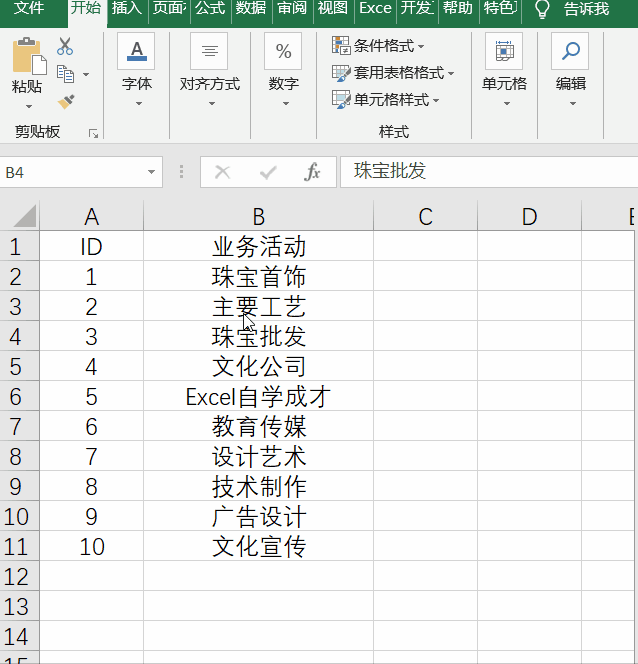Switch to the 插入 insert tab

127,8
